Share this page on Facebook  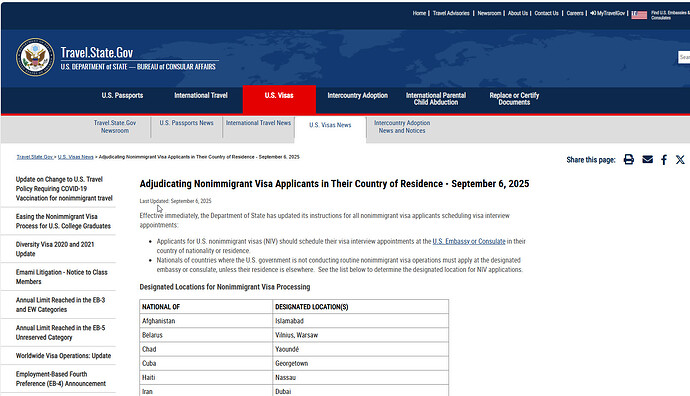tap(664, 160)
